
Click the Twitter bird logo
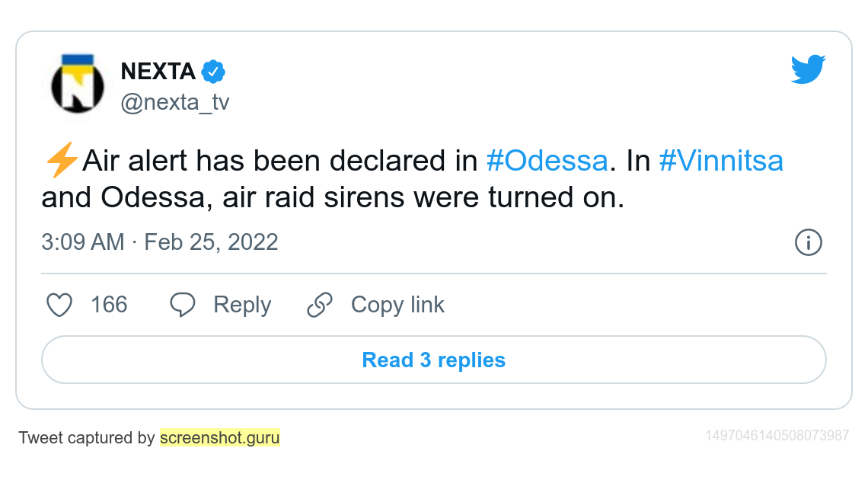coord(808,69)
